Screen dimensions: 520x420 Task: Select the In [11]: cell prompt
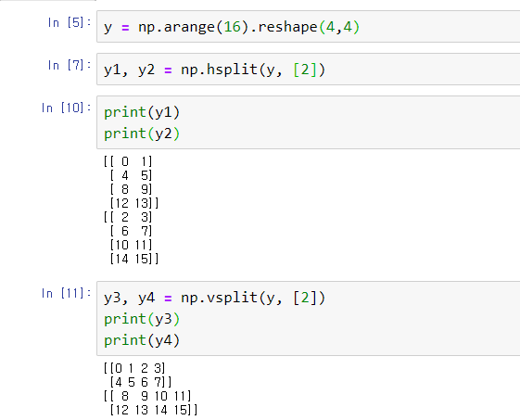[67, 293]
